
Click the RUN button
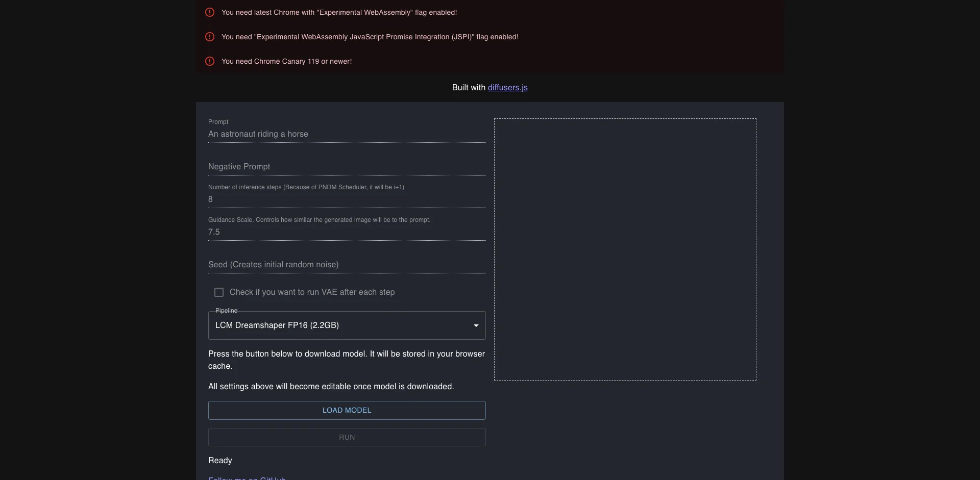[347, 437]
